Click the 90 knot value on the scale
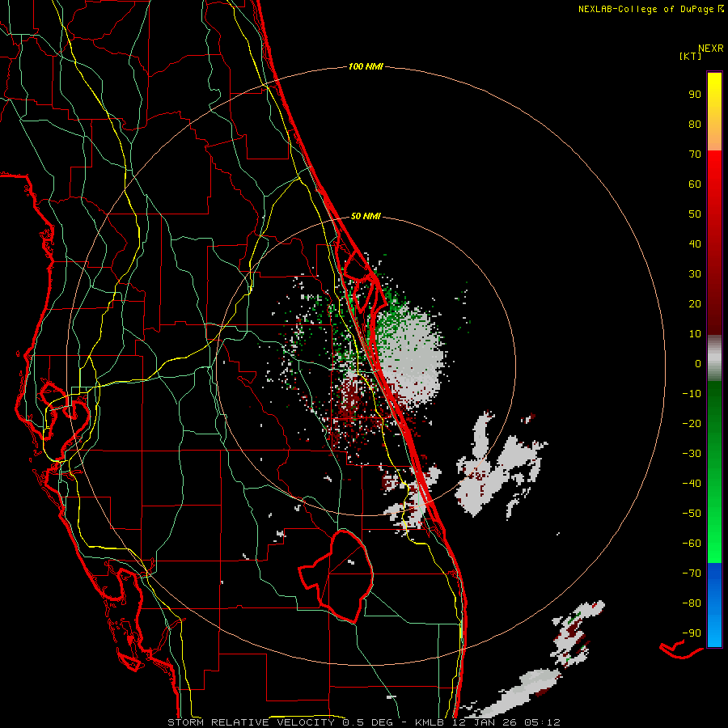This screenshot has width=728, height=728. click(695, 95)
